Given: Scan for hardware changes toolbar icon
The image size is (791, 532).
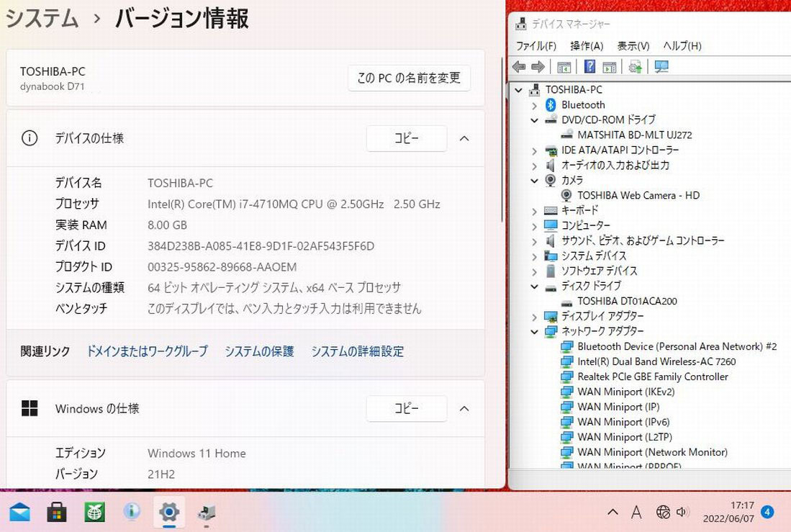Looking at the screenshot, I should tap(635, 67).
